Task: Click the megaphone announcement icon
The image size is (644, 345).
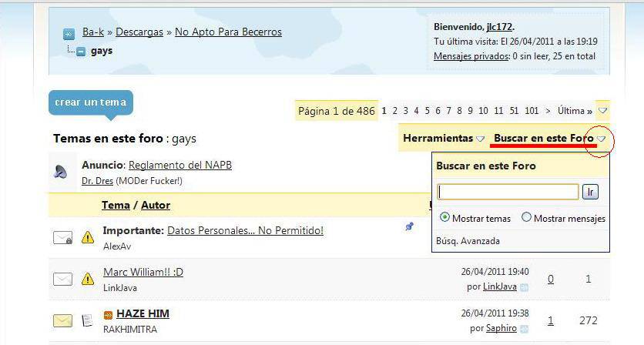Action: click(x=60, y=172)
